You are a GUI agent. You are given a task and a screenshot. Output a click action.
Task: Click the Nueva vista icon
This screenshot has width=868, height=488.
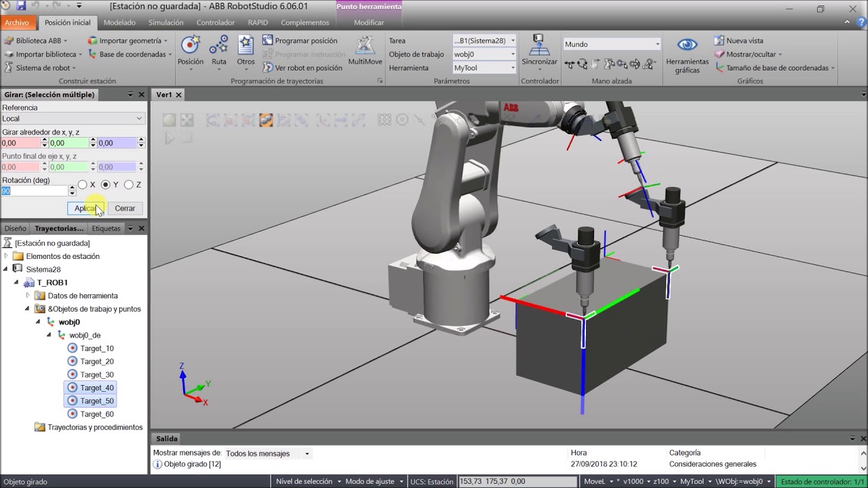click(719, 41)
